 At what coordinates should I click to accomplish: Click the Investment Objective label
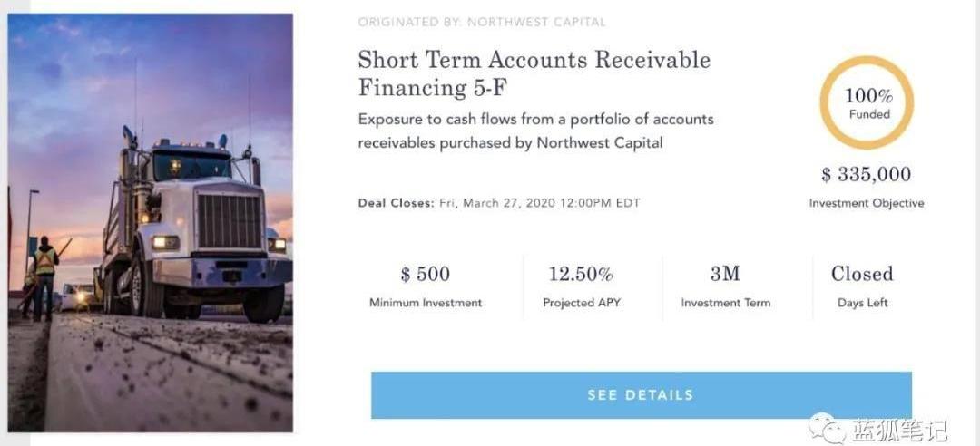[867, 203]
